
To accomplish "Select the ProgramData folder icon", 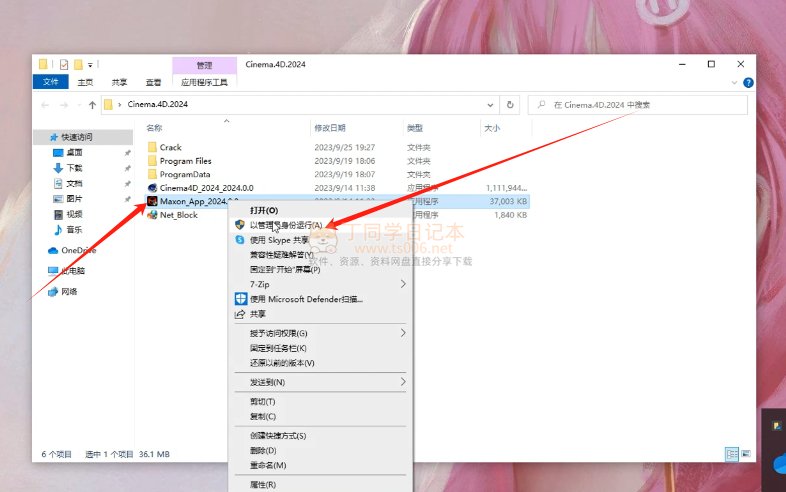I will point(152,175).
